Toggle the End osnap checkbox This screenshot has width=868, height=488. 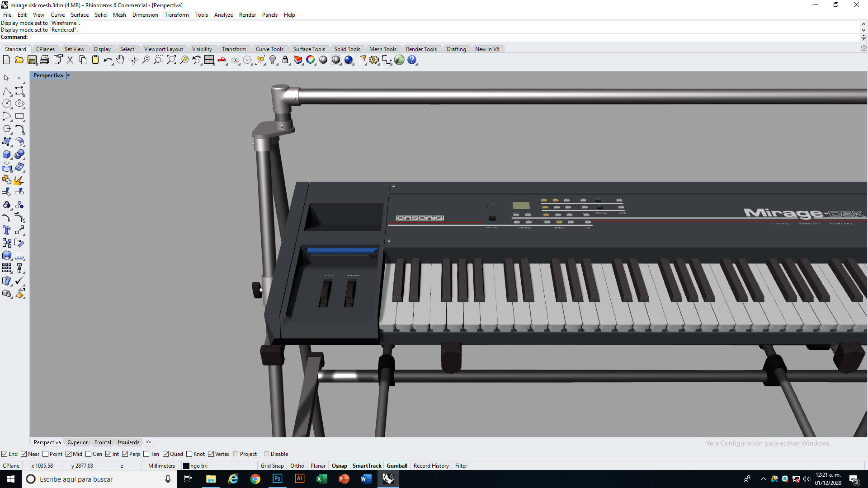[x=4, y=454]
